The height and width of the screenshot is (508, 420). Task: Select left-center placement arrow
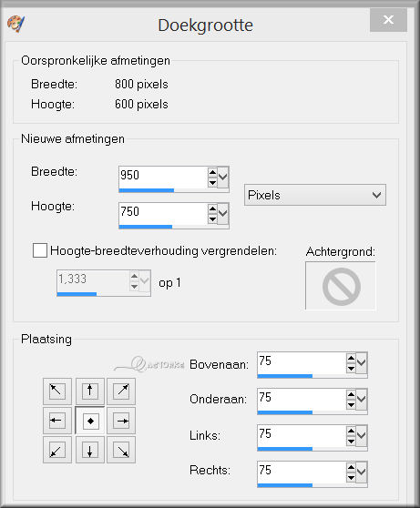57,421
